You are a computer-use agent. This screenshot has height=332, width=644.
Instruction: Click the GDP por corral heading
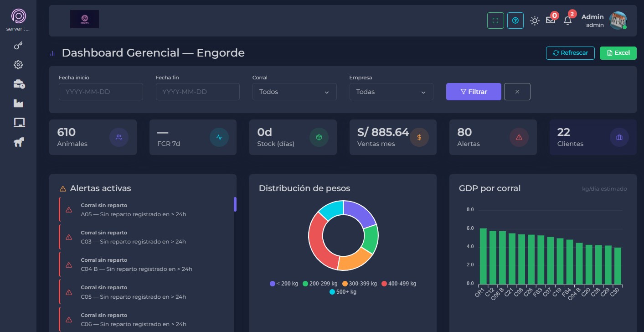tap(489, 188)
